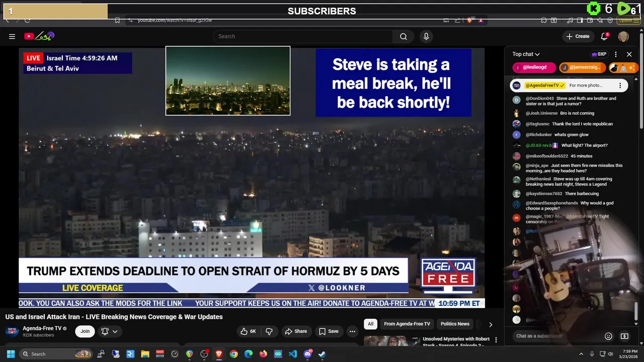644x362 pixels.
Task: Open Visual Studio Code from taskbar
Action: 293,354
